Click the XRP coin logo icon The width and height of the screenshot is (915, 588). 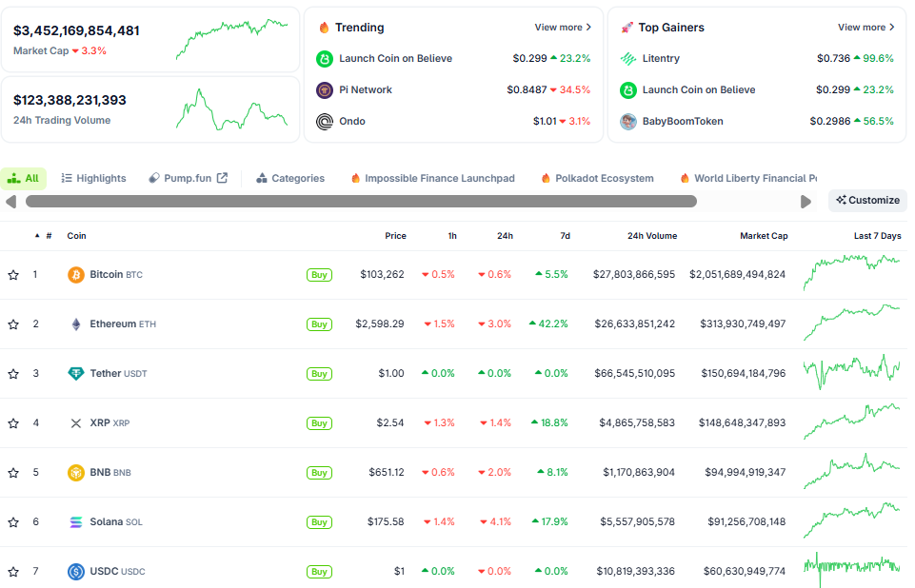(x=76, y=423)
